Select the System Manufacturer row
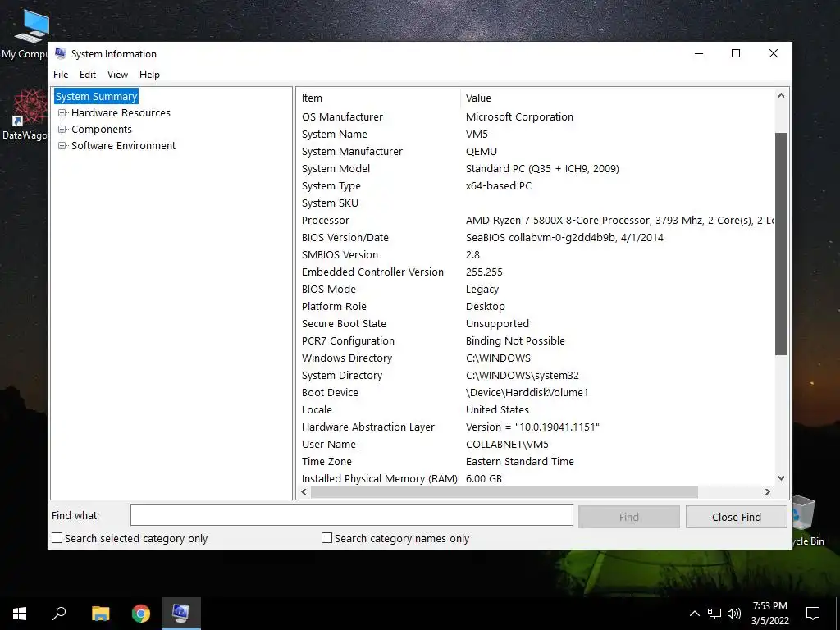Viewport: 840px width, 630px height. 536,151
